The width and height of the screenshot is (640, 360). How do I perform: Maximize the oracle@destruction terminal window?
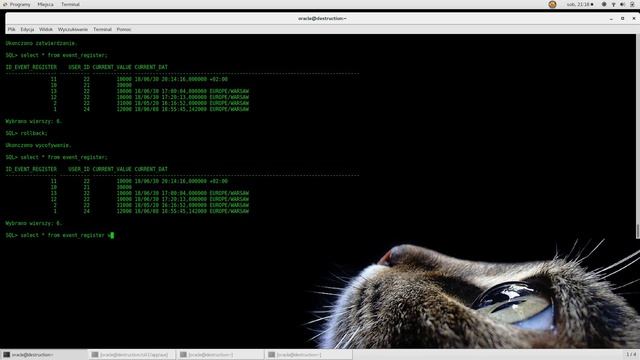pyautogui.click(x=622, y=18)
